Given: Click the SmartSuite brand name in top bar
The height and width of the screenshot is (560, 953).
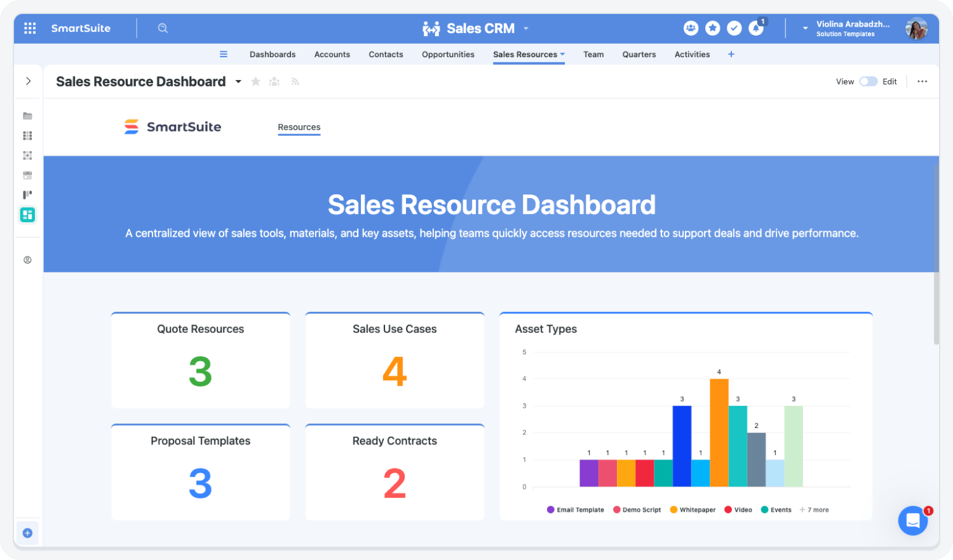Looking at the screenshot, I should pyautogui.click(x=81, y=28).
